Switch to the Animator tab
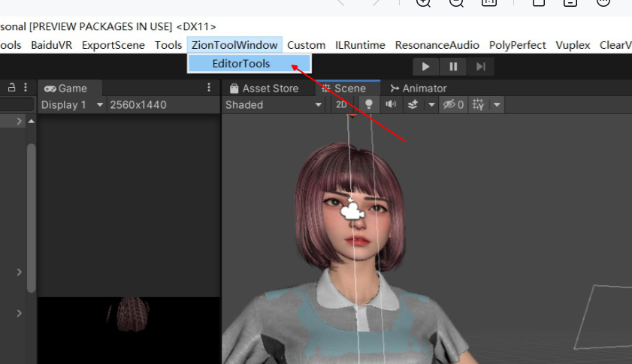 pos(418,89)
